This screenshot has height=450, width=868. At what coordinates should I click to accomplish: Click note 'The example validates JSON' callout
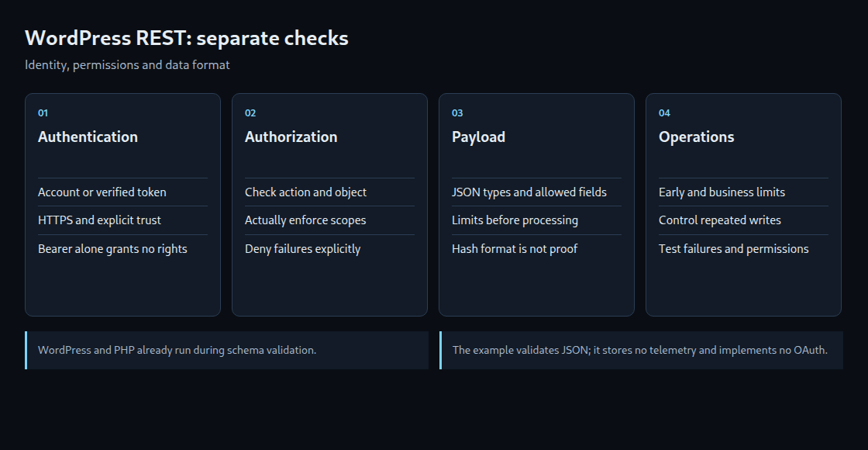[x=641, y=350]
